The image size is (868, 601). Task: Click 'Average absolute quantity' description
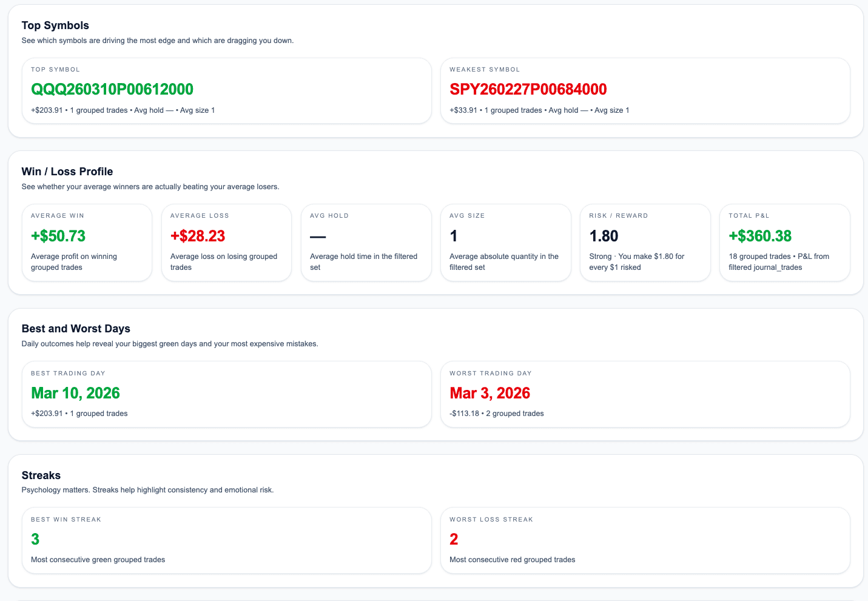click(504, 262)
